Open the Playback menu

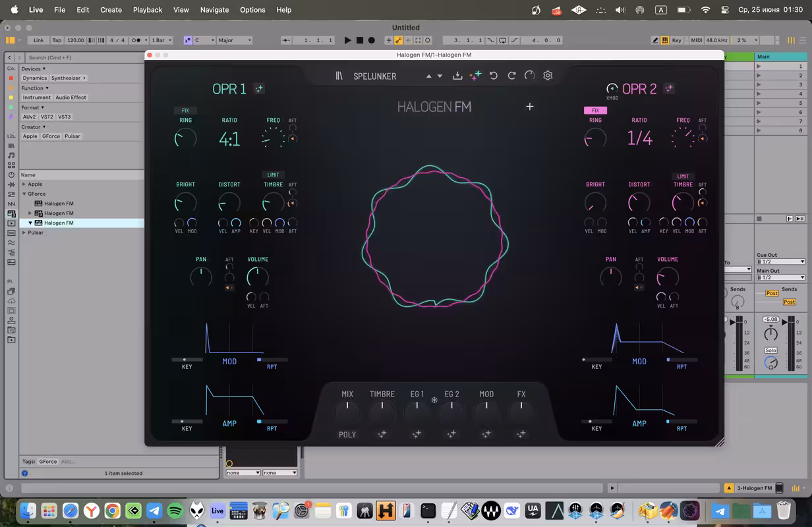click(x=148, y=10)
